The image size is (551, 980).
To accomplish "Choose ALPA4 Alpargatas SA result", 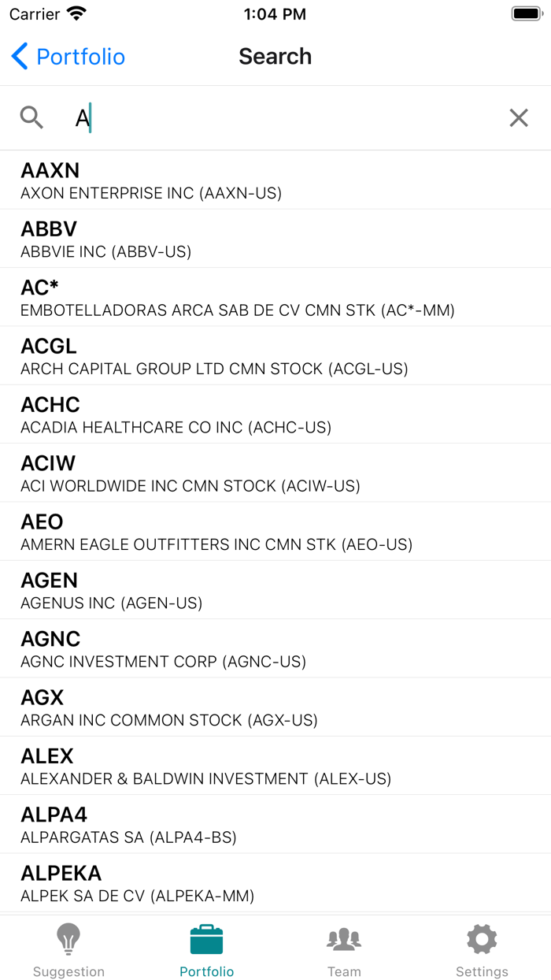I will [x=275, y=824].
